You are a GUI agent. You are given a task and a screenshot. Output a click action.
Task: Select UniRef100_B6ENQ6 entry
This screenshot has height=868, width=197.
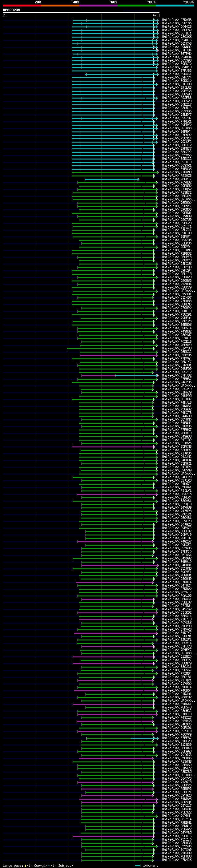(177, 325)
